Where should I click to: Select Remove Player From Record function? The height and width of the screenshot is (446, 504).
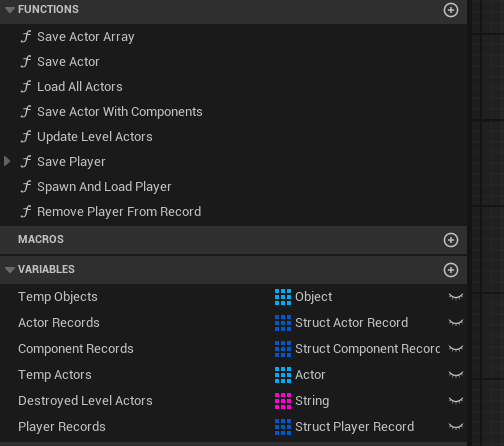click(119, 212)
